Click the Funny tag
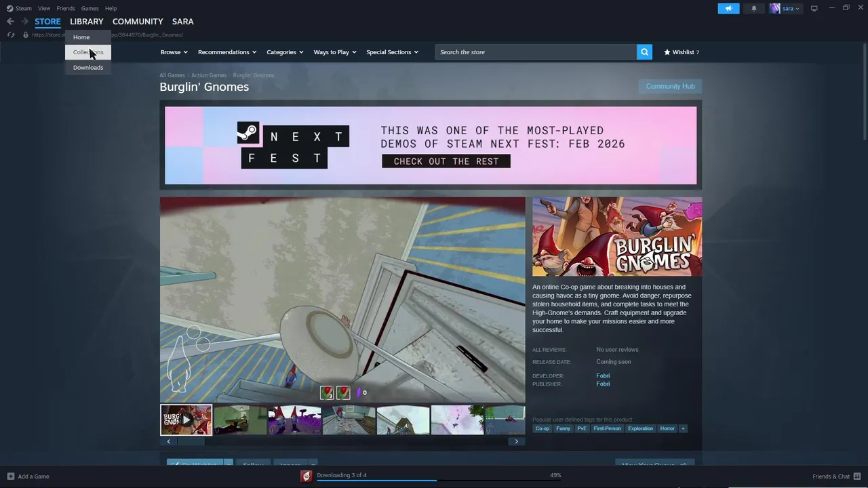Viewport: 868px width, 488px height. [x=564, y=428]
